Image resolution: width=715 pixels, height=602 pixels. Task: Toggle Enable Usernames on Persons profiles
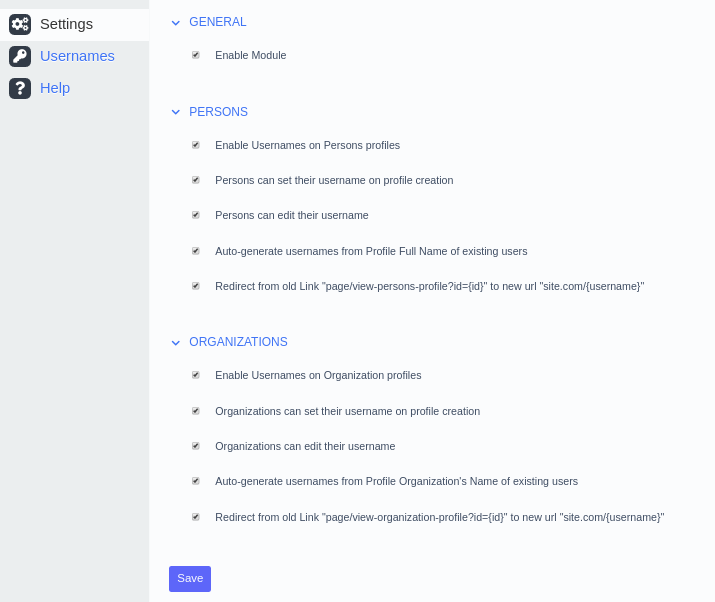pos(196,145)
